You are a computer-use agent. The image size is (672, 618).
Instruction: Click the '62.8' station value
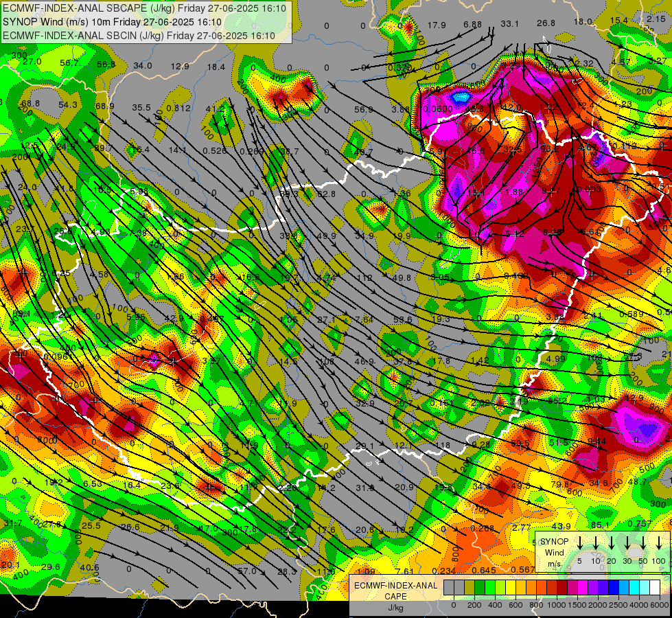[x=326, y=194]
